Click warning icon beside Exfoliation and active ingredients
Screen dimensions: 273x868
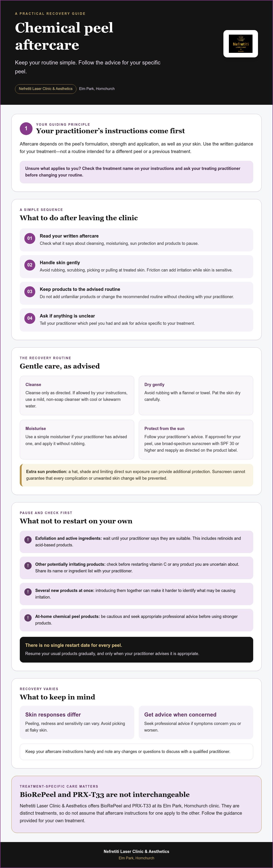pos(28,540)
